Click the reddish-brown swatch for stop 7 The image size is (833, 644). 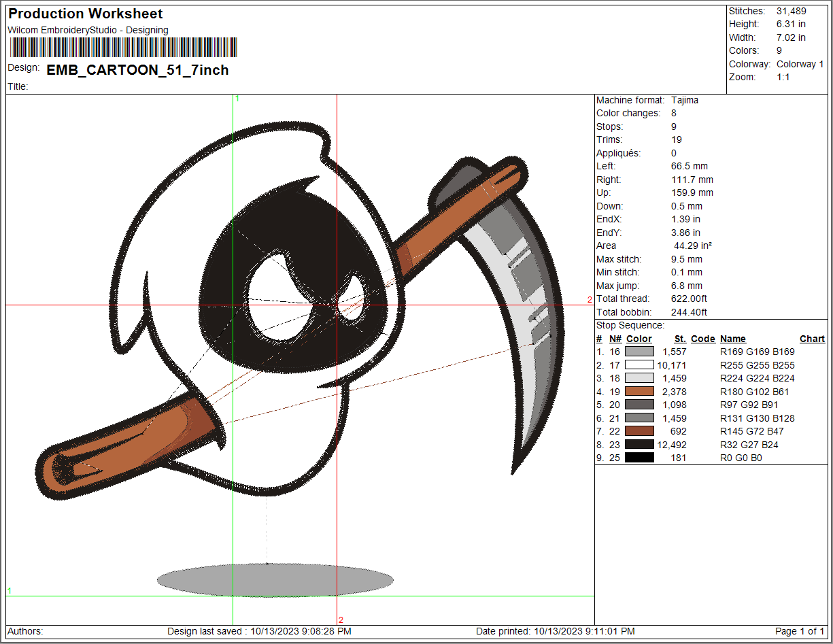[x=639, y=431]
